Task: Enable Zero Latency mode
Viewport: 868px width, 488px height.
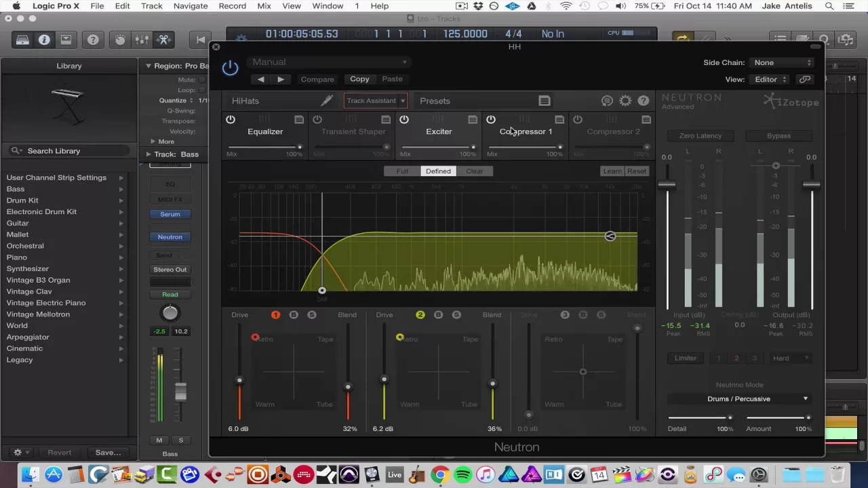Action: (701, 136)
